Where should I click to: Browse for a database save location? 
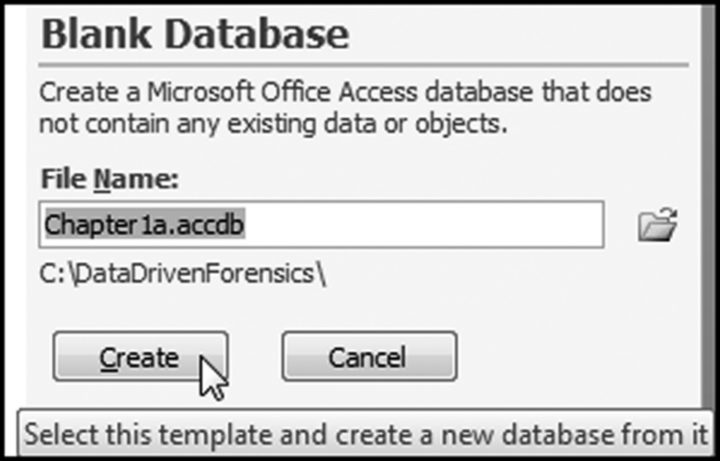coord(658,225)
